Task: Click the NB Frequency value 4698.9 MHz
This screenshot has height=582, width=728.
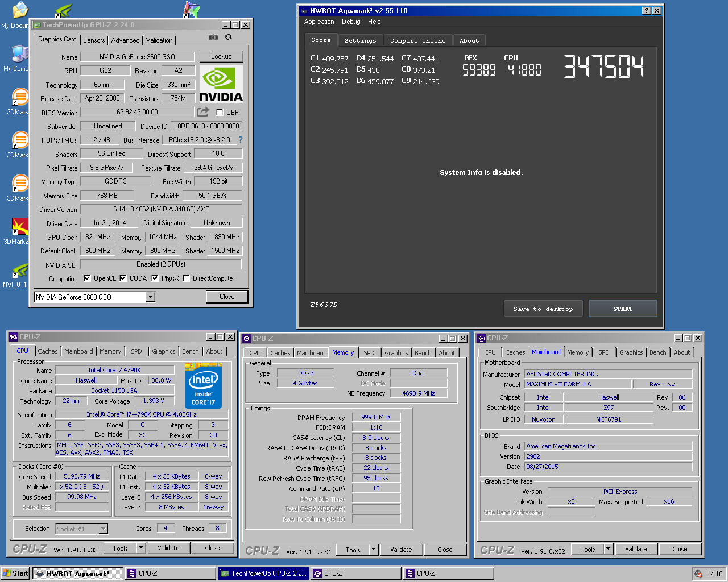Action: coord(418,393)
